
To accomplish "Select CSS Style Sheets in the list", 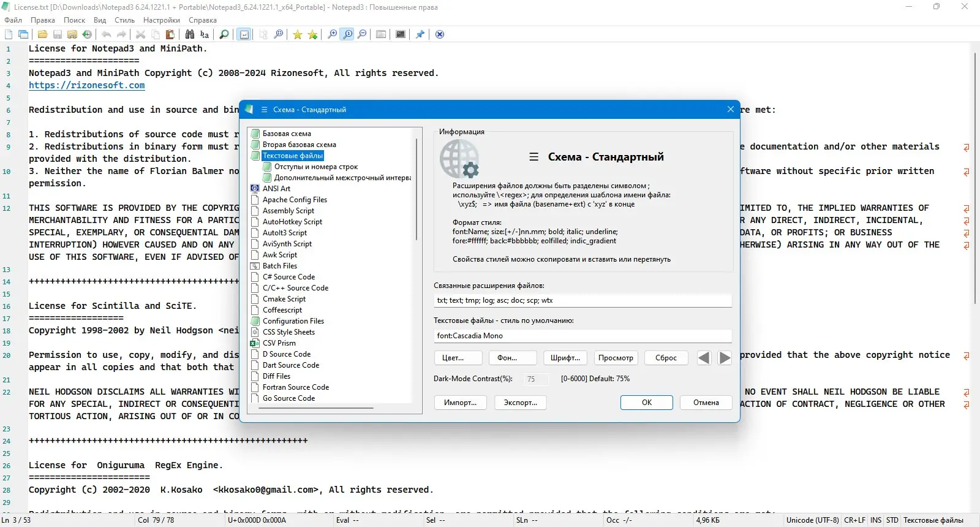I will click(x=288, y=332).
